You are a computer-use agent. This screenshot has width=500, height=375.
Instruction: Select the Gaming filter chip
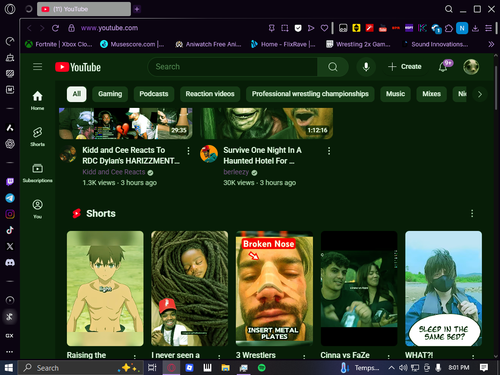click(x=110, y=94)
